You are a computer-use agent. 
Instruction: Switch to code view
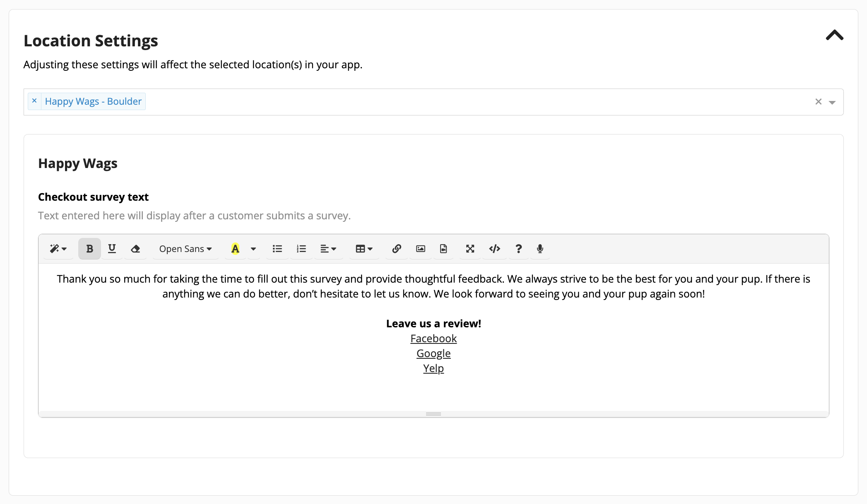pyautogui.click(x=495, y=249)
